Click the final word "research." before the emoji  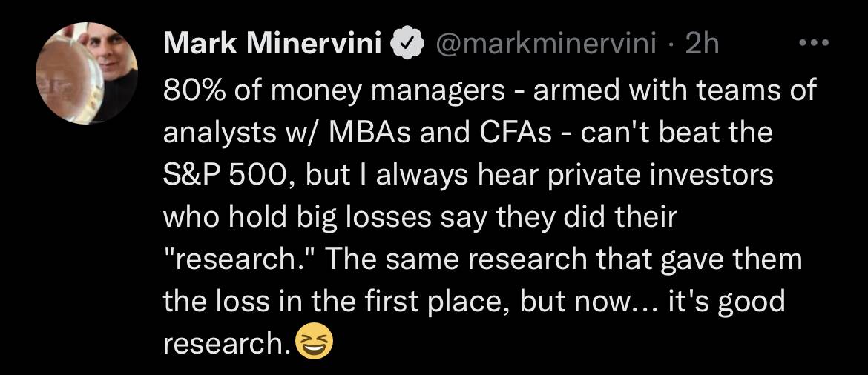pos(227,343)
